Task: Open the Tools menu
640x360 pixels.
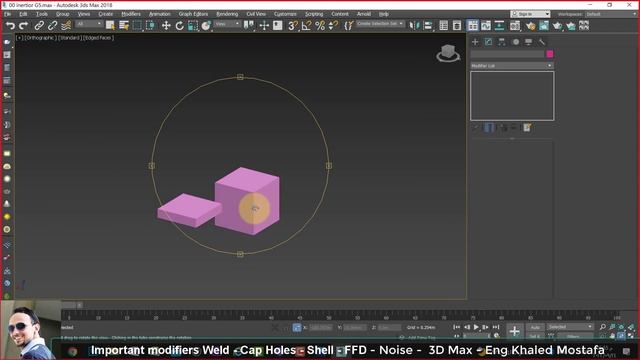Action: (x=42, y=14)
